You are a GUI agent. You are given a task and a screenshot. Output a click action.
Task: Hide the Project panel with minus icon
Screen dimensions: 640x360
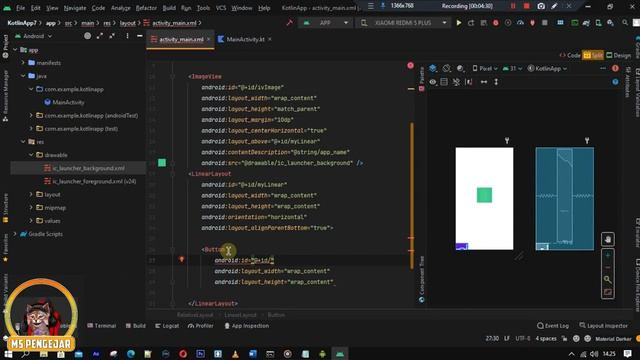click(140, 36)
